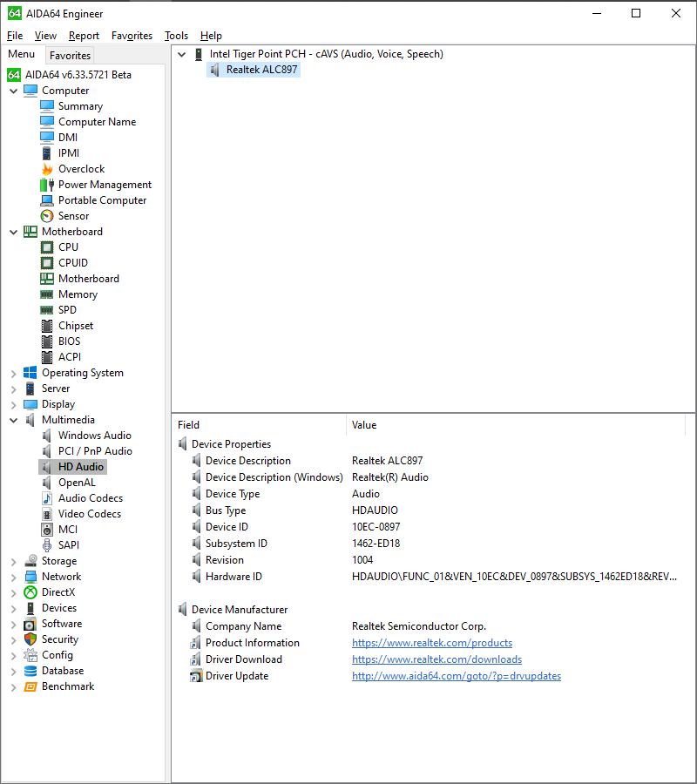Screen dimensions: 697x784
Task: Open the SAPI microphone icon
Action: [x=47, y=545]
